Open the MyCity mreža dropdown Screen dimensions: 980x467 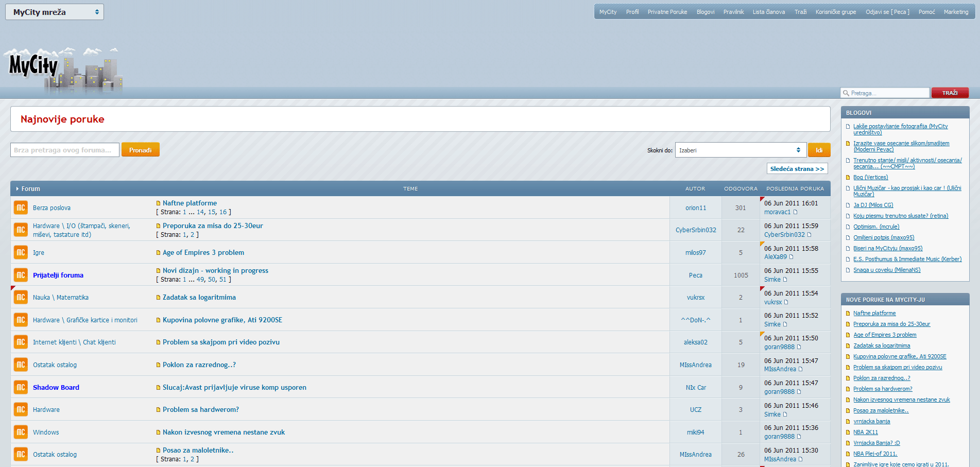(x=55, y=12)
